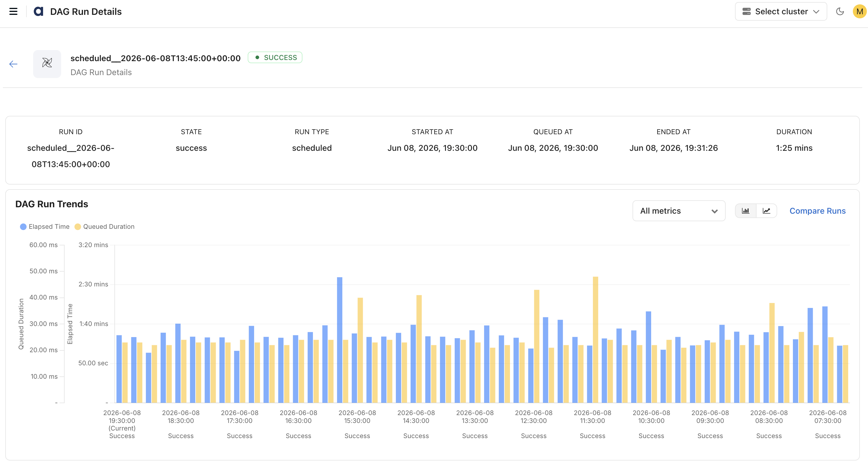Click the 2026-06-08 18:30:00 axis label
This screenshot has height=464, width=868.
tap(180, 417)
